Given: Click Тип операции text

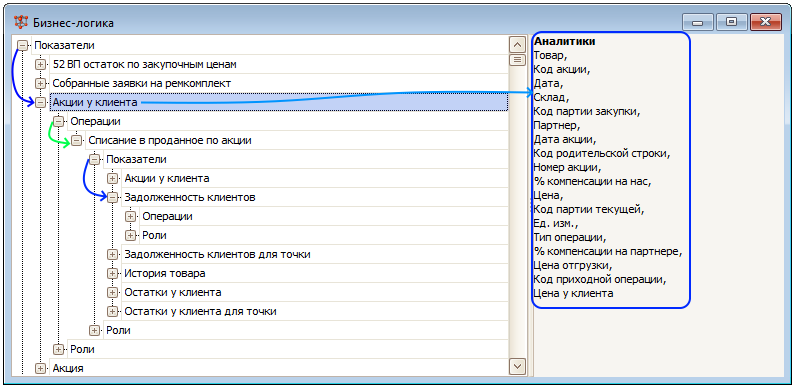Looking at the screenshot, I should point(570,237).
